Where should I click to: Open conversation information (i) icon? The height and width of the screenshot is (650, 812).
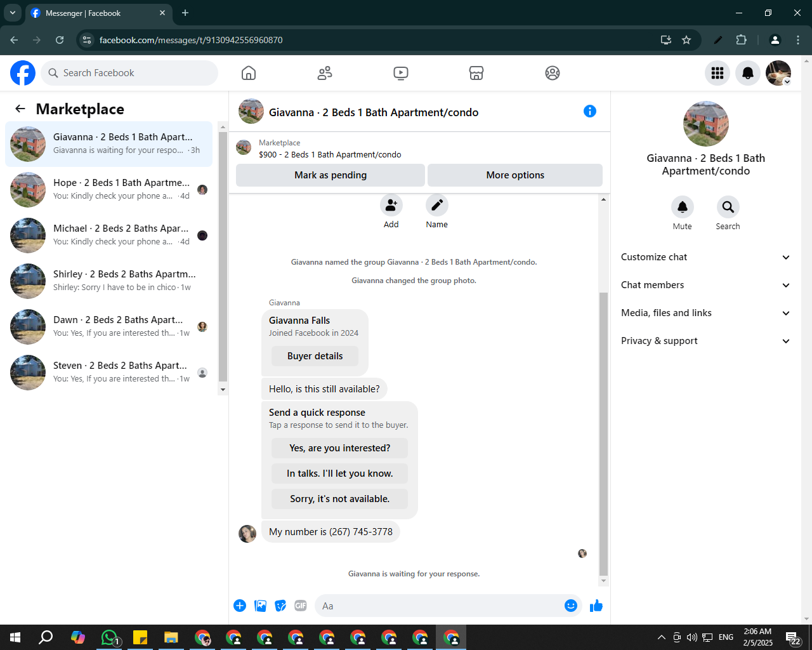[590, 111]
